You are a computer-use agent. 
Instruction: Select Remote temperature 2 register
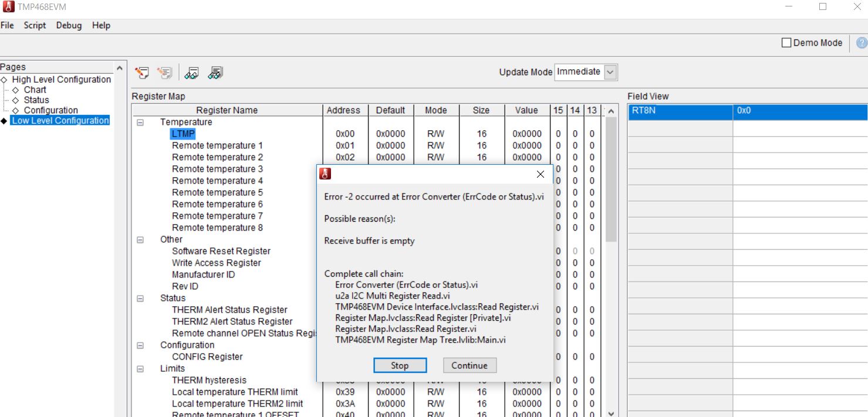(x=217, y=157)
